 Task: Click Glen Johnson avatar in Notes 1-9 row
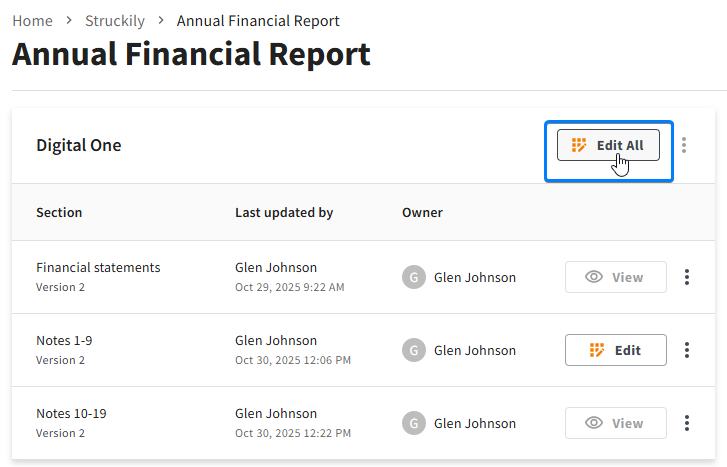(413, 350)
